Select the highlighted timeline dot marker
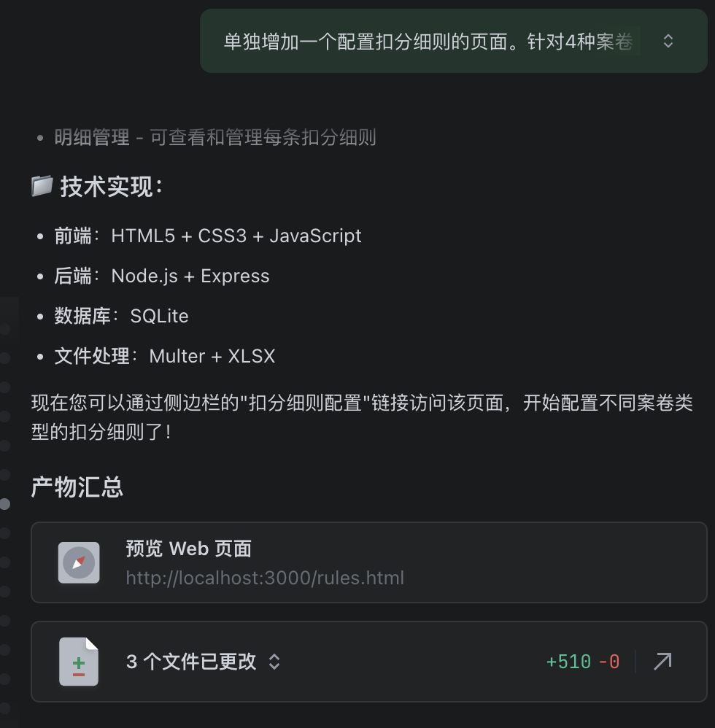This screenshot has width=715, height=728. click(5, 504)
